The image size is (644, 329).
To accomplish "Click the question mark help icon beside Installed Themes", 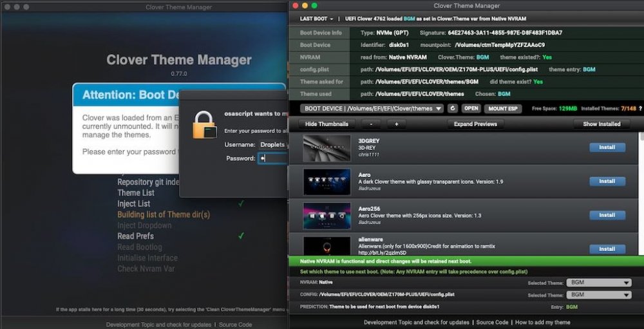I will [x=640, y=108].
